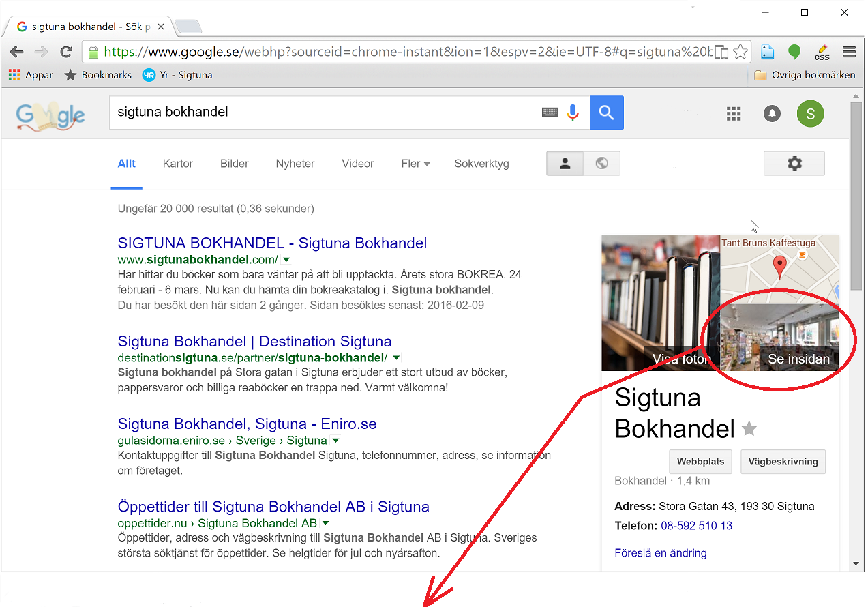Save Sigtuna Bokhandel with the grey star

click(x=749, y=429)
